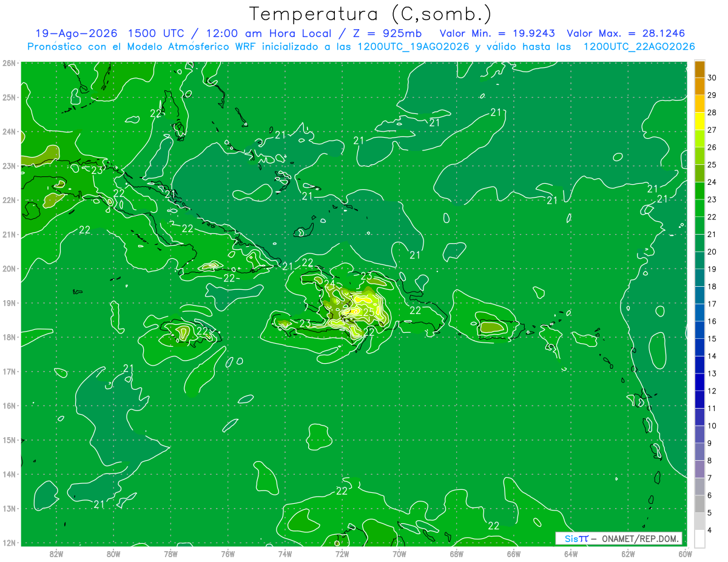728x562 pixels.
Task: Select the date text "19-Ago-2026"
Action: tap(77, 33)
